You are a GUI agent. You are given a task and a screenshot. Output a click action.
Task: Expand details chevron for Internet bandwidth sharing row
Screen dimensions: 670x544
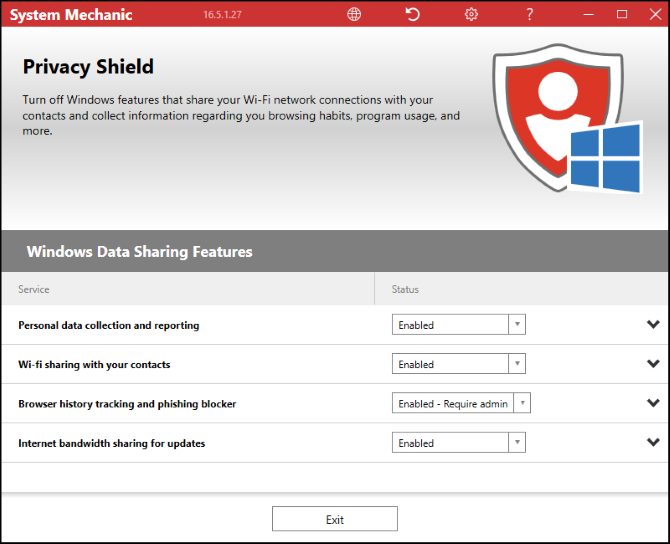pos(653,442)
